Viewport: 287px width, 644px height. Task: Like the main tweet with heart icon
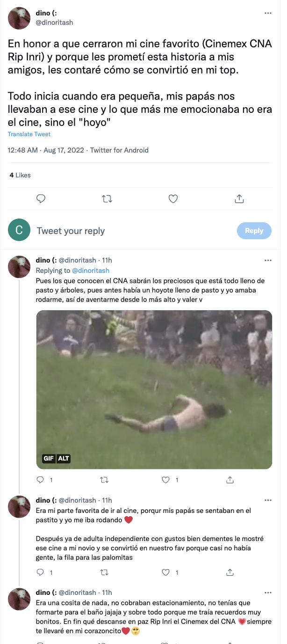(x=173, y=199)
